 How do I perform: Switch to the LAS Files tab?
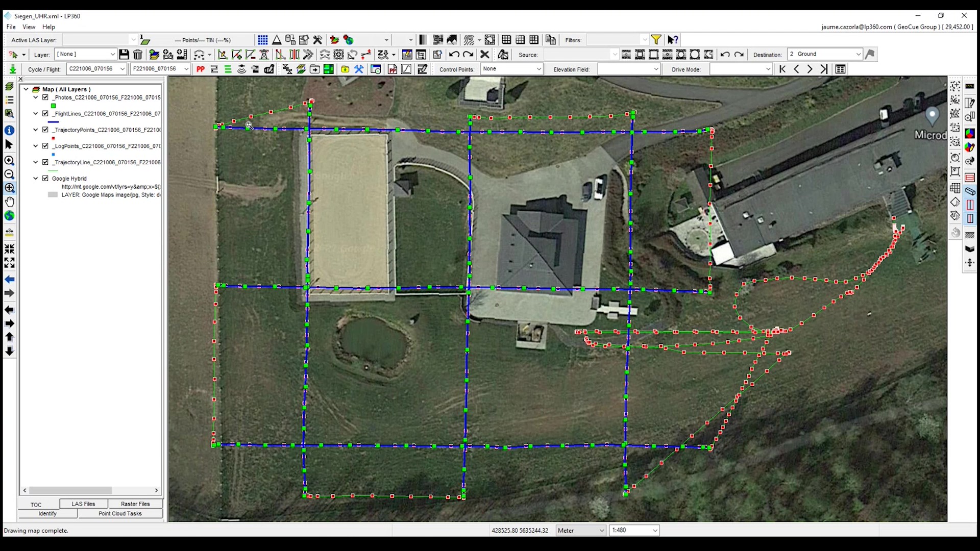coord(83,504)
